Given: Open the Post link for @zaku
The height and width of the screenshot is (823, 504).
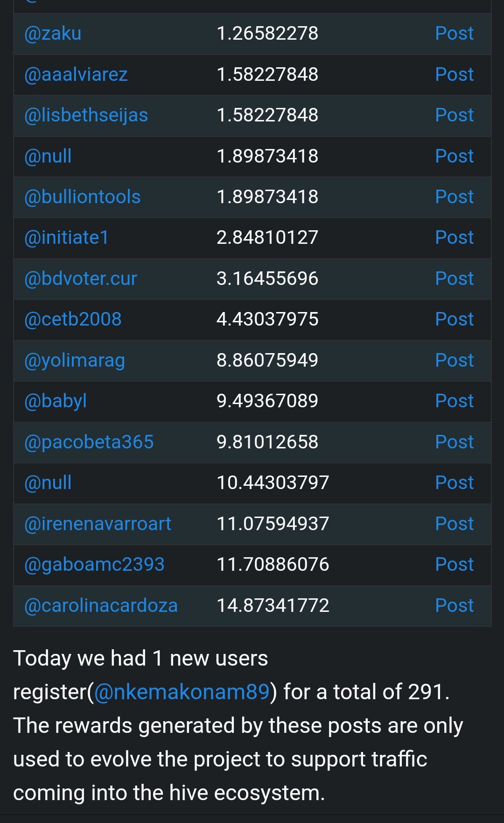Looking at the screenshot, I should point(454,34).
